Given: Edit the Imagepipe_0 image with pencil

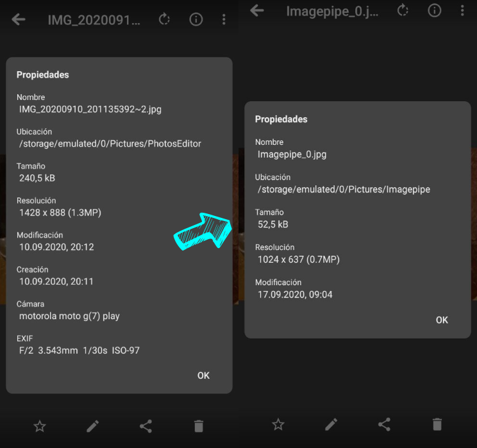Looking at the screenshot, I should 331,424.
